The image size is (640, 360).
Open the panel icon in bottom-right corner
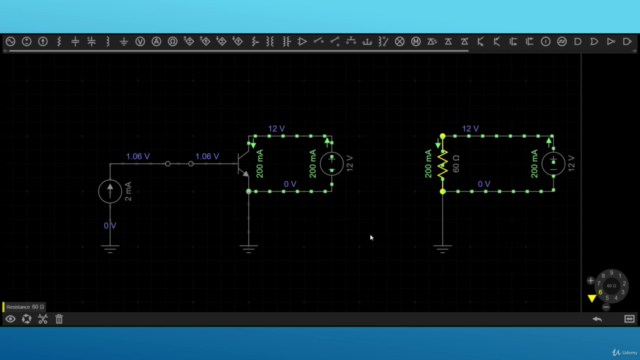[x=629, y=319]
